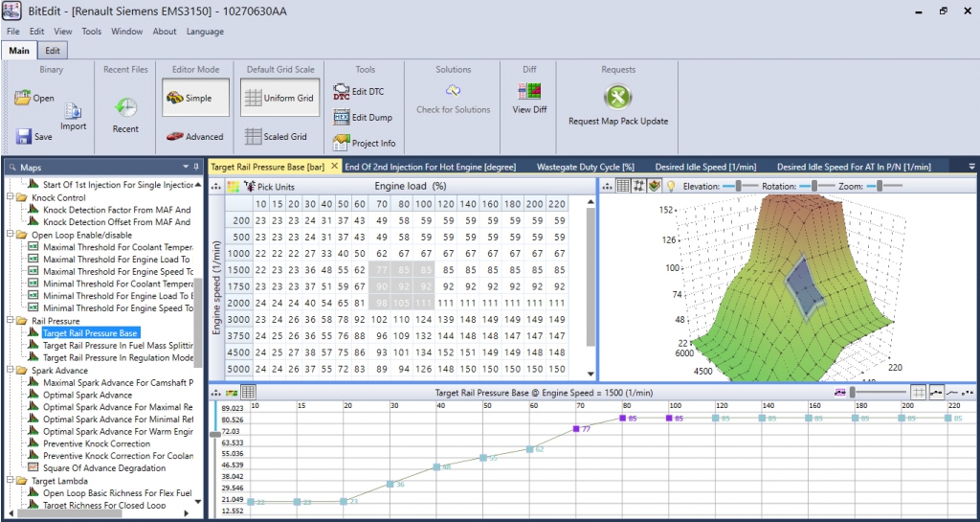Collapse the Rail Pressure folder

[x=10, y=321]
